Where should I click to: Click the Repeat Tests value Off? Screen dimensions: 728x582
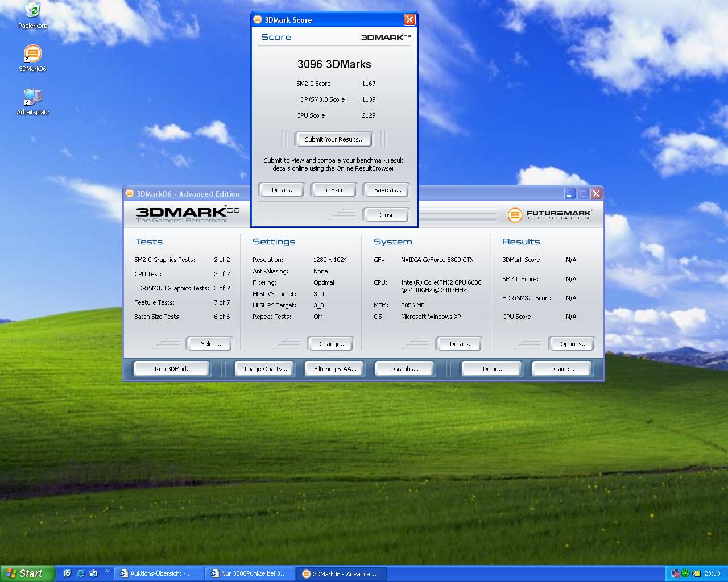pos(317,317)
